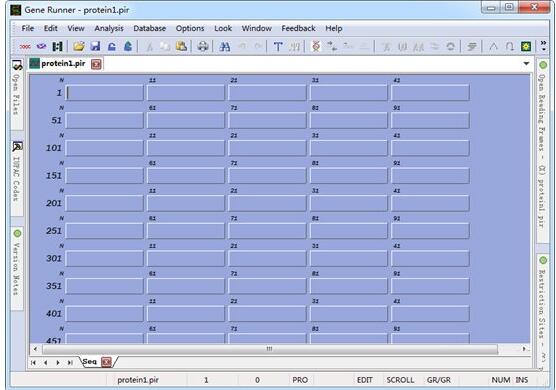The height and width of the screenshot is (390, 556).
Task: Click the GR/GR indicator in status bar
Action: 439,380
